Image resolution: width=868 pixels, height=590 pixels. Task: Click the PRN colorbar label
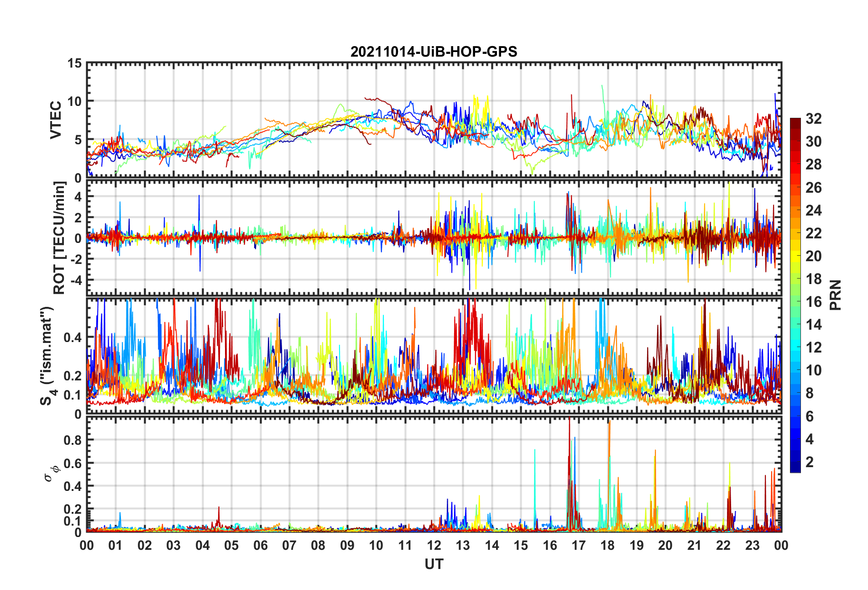pos(835,295)
